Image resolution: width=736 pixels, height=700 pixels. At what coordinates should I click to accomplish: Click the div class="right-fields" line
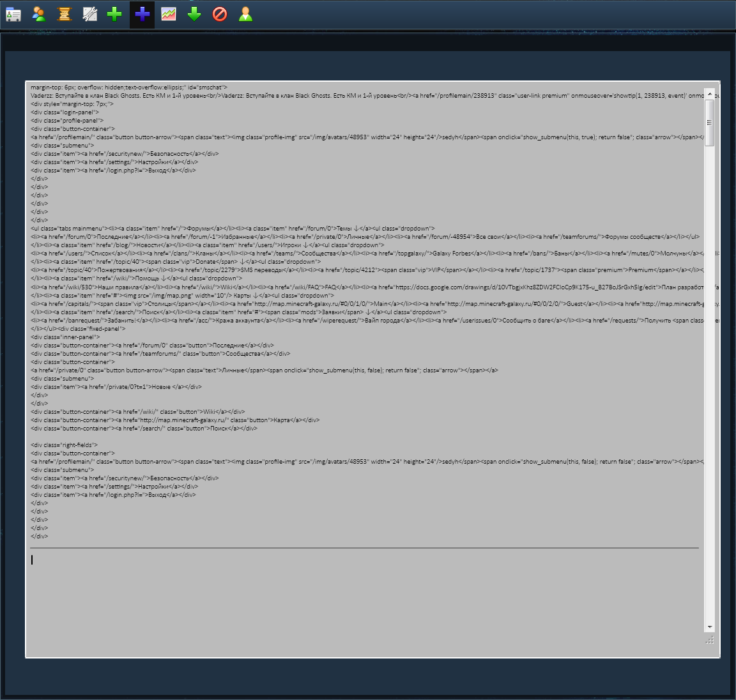coord(65,445)
